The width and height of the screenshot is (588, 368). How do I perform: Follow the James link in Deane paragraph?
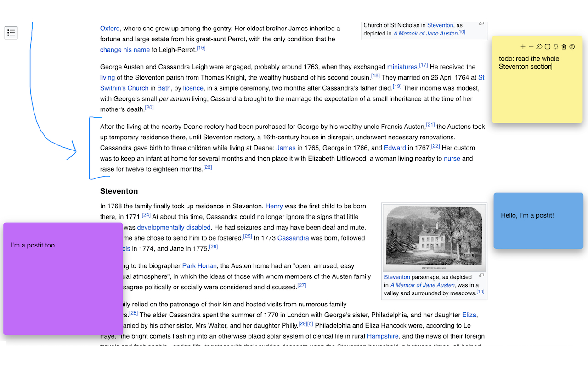[x=286, y=148]
